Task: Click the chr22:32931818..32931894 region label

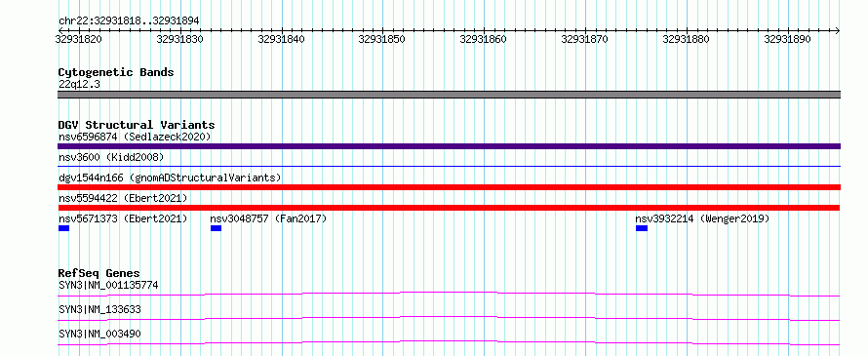Action: 129,20
